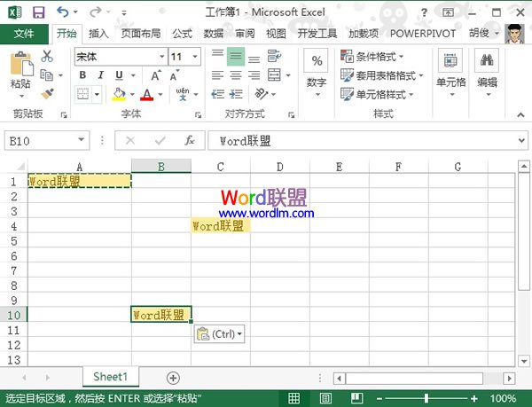
Task: Switch to the 插入 ribbon tab
Action: tap(99, 34)
